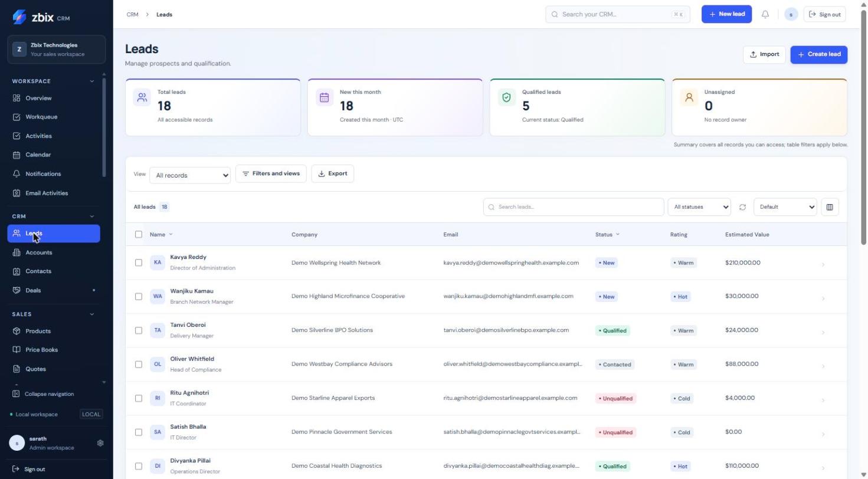
Task: Go to Overview in sidebar
Action: 54,98
